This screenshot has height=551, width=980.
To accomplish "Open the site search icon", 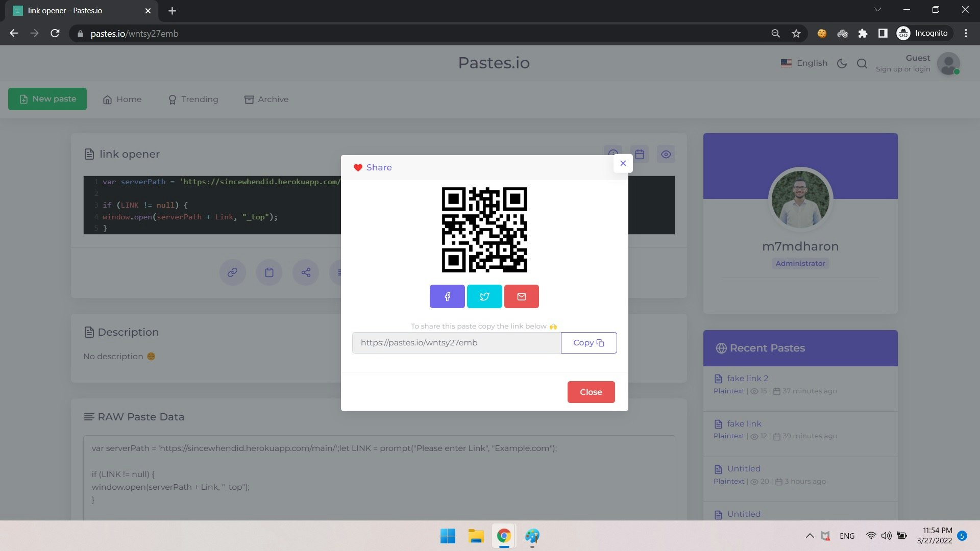I will [x=862, y=63].
